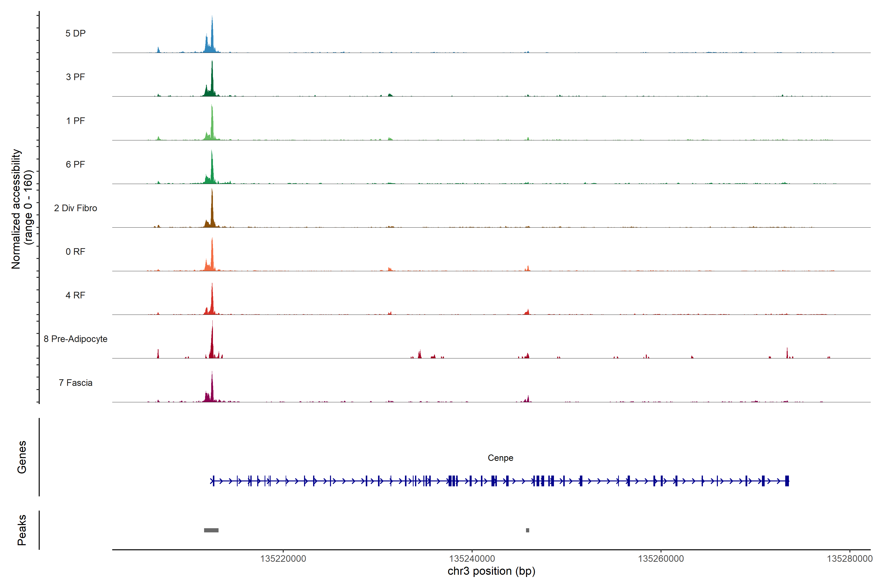Click the 6 PF track label
Image resolution: width=882 pixels, height=588 pixels.
(x=75, y=164)
